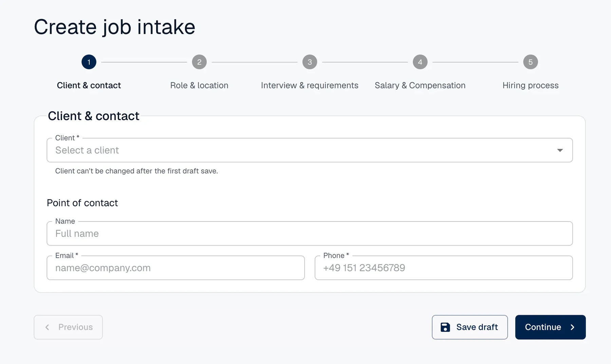Click the 'Client can't be changed' helper text
611x364 pixels.
click(x=136, y=171)
